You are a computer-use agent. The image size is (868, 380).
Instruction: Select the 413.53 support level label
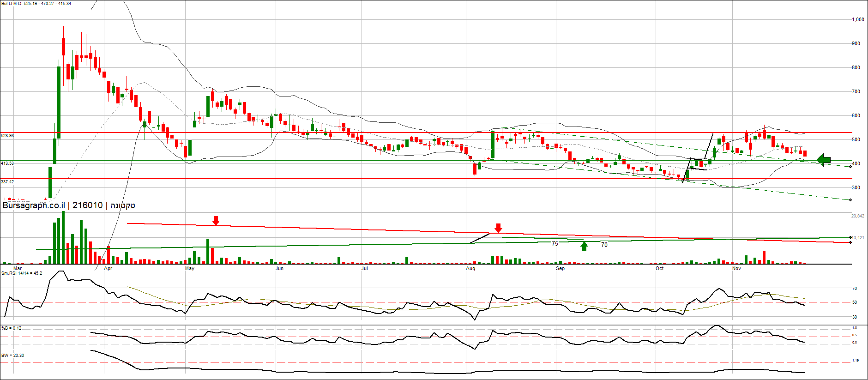[x=8, y=163]
